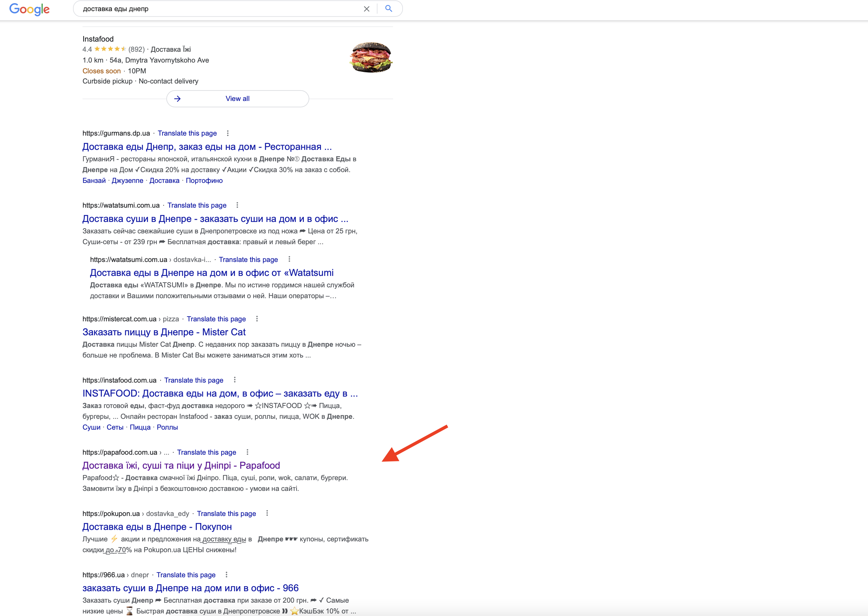This screenshot has width=868, height=616.
Task: Open Доставка еды в Днепре Watatsumi result
Action: pyautogui.click(x=211, y=272)
